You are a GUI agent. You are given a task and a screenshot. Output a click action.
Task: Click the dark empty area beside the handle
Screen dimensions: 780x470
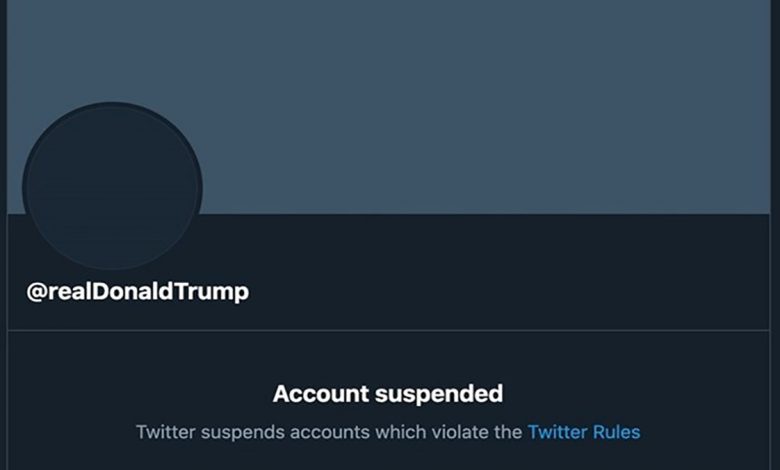coord(507,292)
